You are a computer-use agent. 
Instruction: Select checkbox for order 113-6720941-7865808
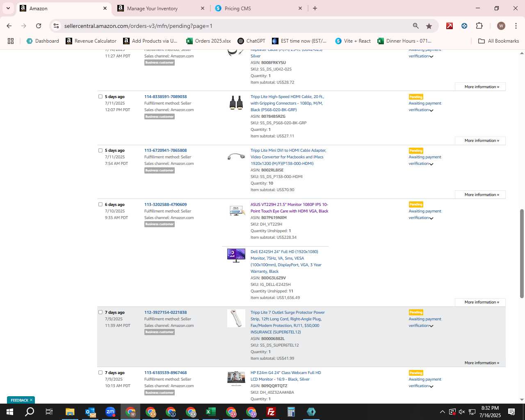tap(100, 151)
